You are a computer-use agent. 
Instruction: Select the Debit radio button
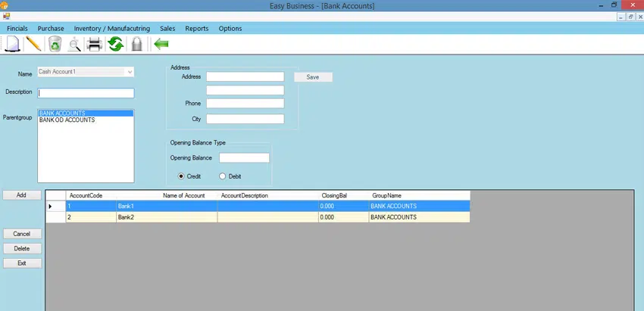[x=222, y=176]
